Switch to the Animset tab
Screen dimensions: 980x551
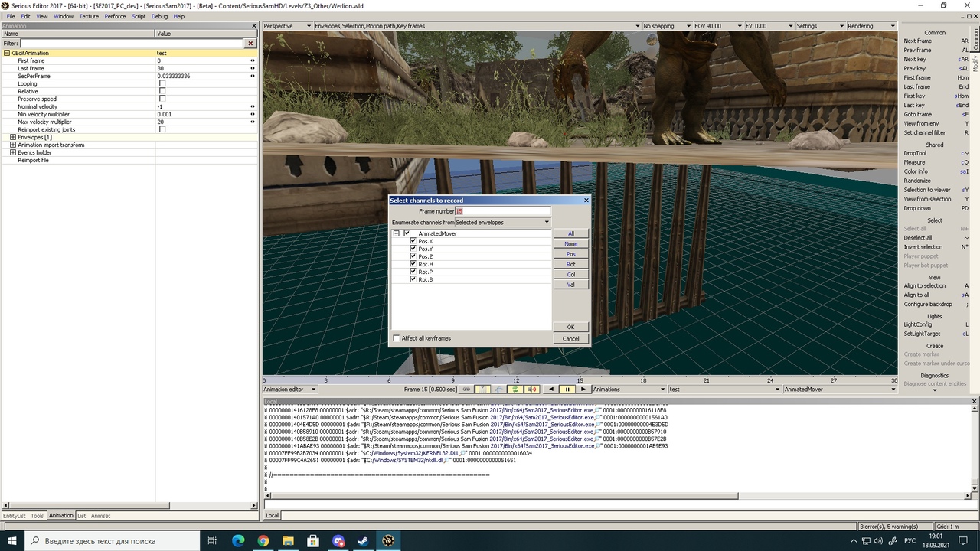100,516
